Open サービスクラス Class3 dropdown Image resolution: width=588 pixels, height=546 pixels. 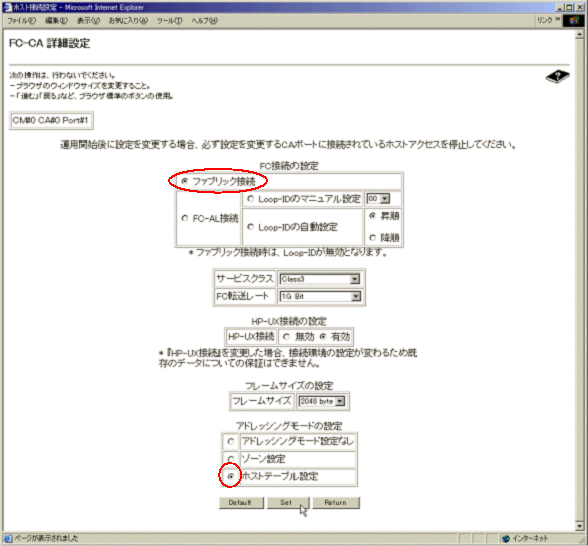pos(320,279)
